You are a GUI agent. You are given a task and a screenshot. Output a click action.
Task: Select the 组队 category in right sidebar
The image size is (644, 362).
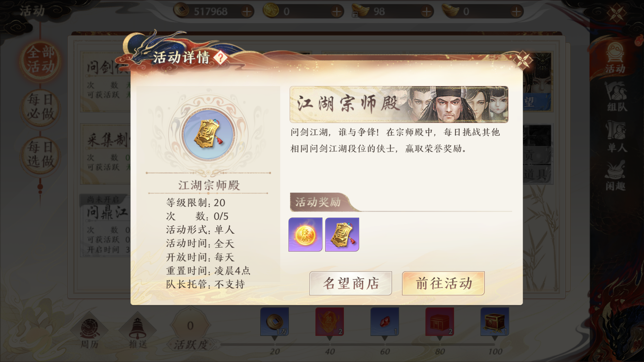pyautogui.click(x=616, y=97)
